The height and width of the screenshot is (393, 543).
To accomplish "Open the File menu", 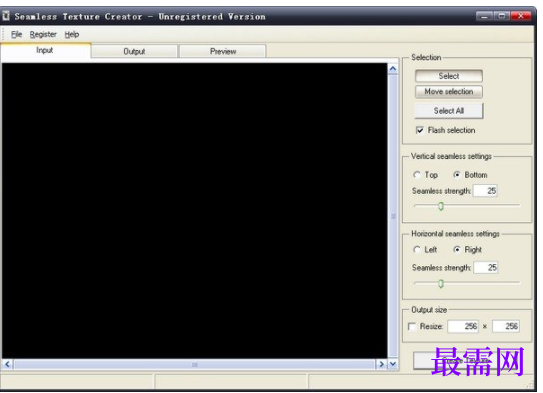I will pyautogui.click(x=16, y=34).
